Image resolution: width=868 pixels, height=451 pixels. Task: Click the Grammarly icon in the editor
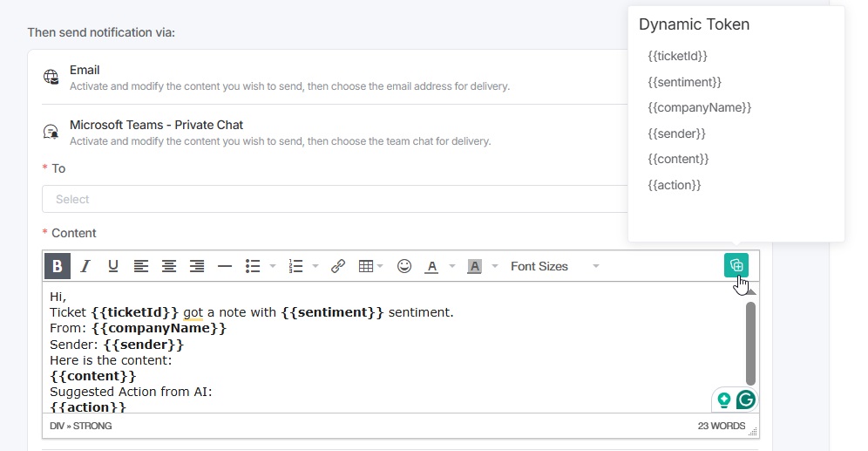click(x=746, y=400)
